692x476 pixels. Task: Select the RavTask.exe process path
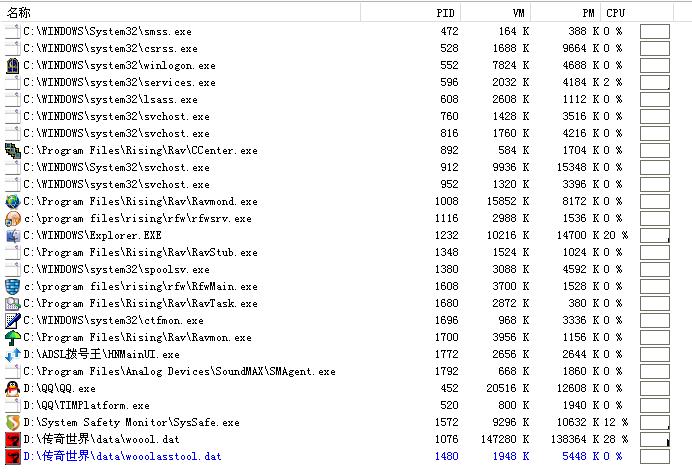point(140,304)
